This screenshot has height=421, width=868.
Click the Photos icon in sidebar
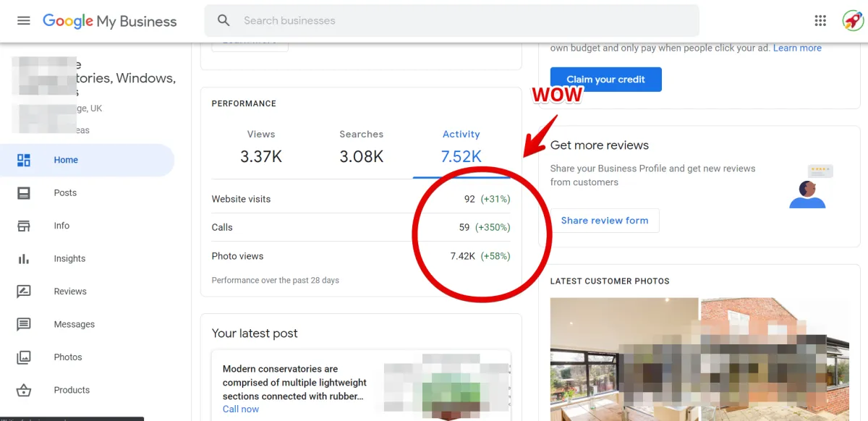point(24,357)
